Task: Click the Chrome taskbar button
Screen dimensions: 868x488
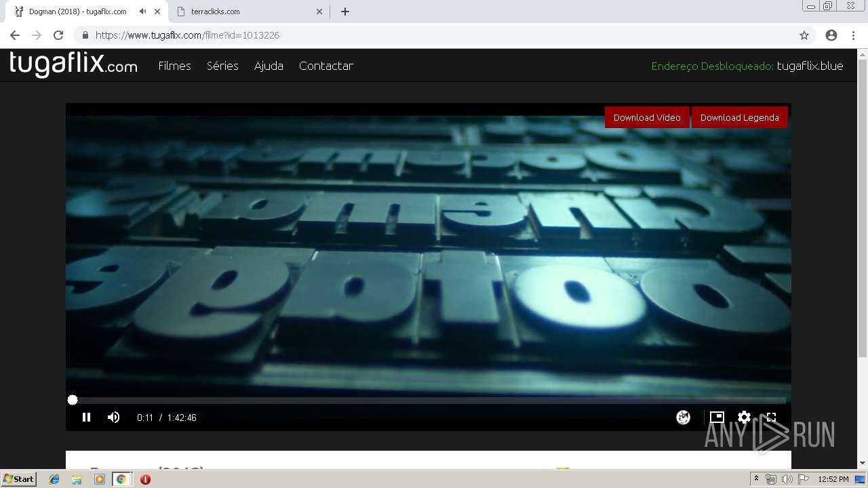Action: (121, 479)
